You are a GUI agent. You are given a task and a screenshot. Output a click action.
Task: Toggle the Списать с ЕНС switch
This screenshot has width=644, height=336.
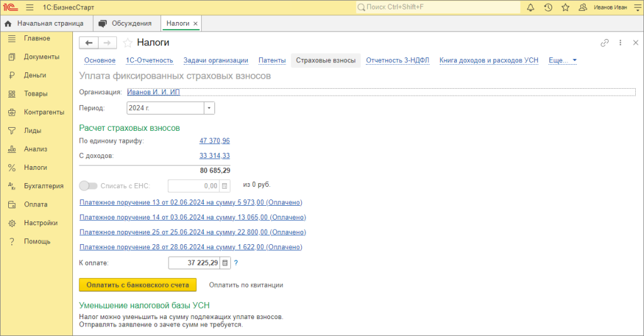click(x=88, y=186)
